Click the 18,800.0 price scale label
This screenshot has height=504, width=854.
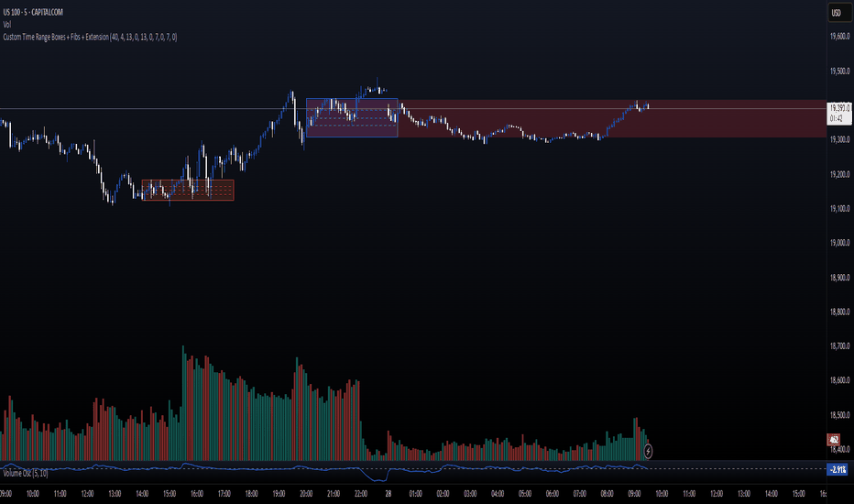point(839,312)
